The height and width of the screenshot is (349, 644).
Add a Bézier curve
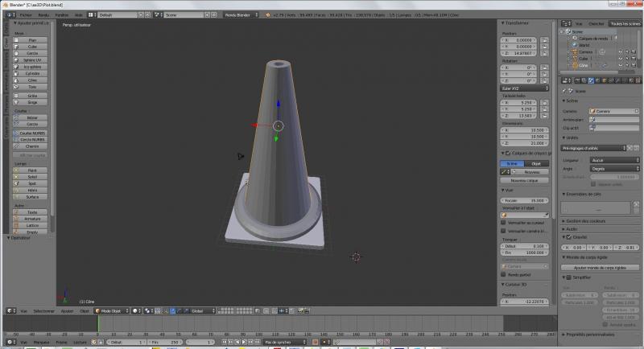(x=32, y=117)
